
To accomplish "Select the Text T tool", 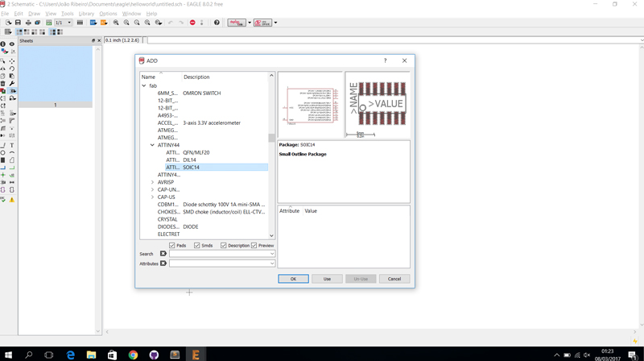I will point(12,145).
